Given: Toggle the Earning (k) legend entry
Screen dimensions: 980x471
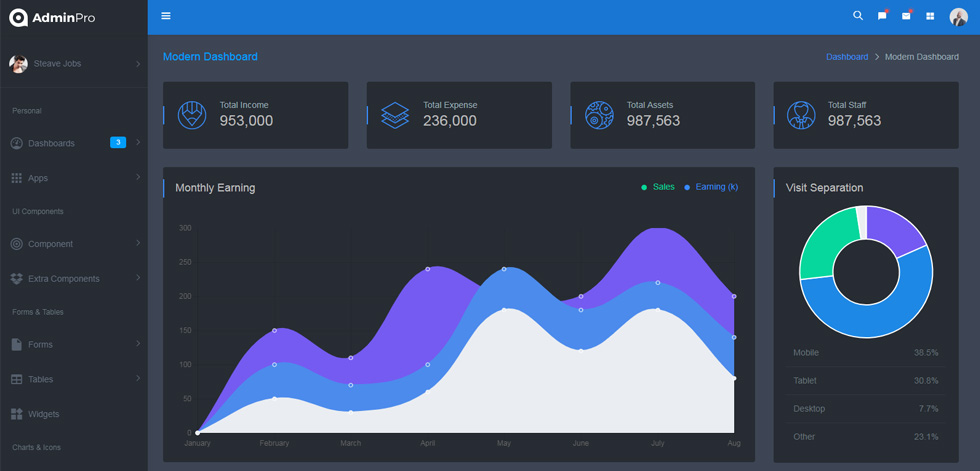Looking at the screenshot, I should click(x=711, y=187).
